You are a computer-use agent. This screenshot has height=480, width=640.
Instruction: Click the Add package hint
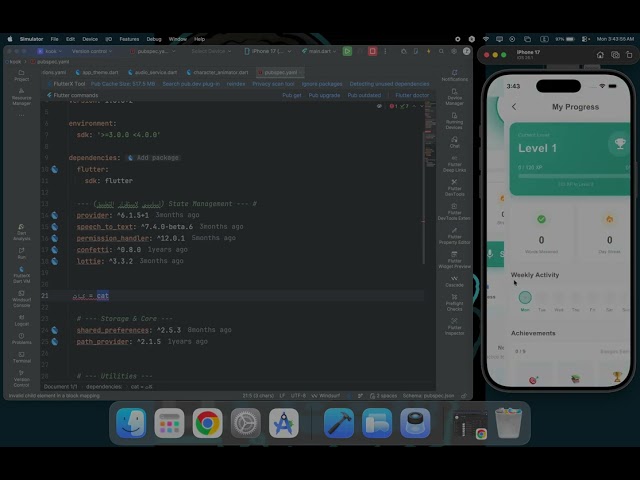pos(153,158)
